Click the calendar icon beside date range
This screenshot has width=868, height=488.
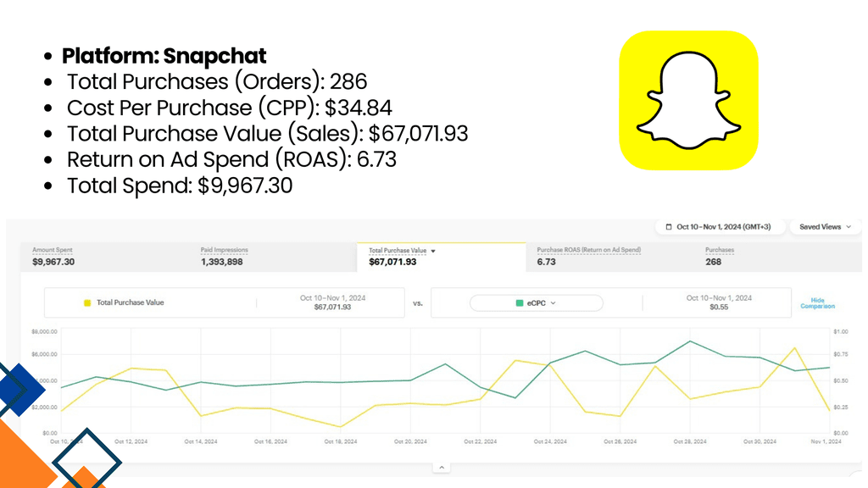tap(669, 227)
